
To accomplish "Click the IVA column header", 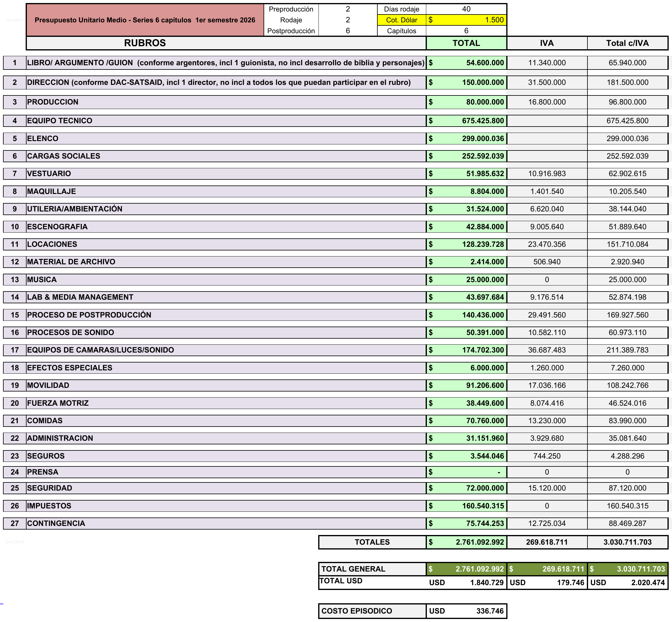I will (546, 43).
